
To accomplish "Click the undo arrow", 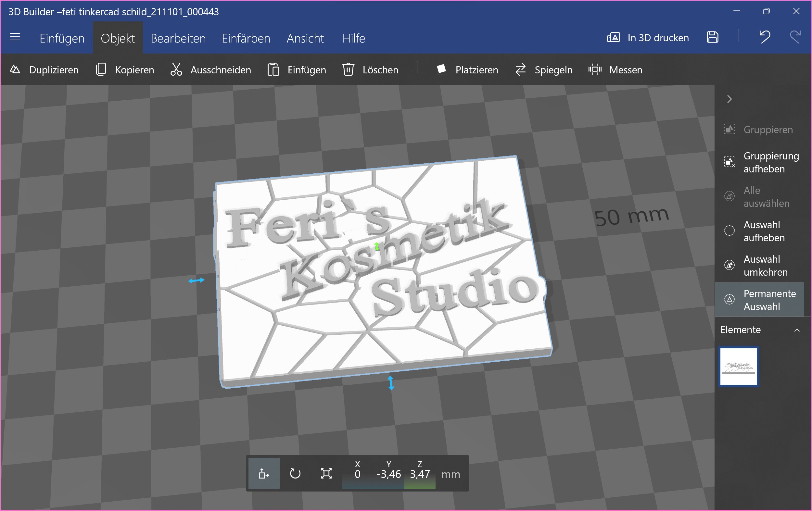I will [765, 37].
